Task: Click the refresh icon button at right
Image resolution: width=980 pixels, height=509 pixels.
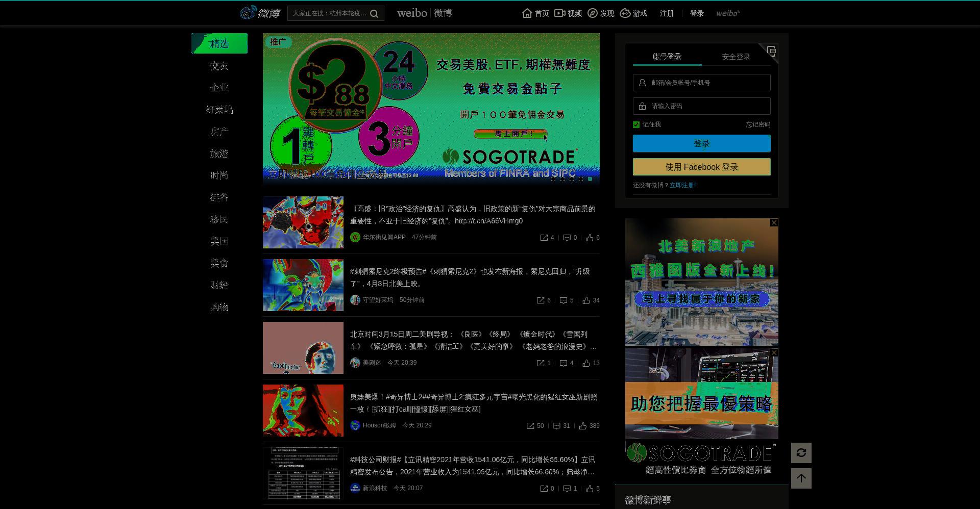Action: pyautogui.click(x=801, y=453)
